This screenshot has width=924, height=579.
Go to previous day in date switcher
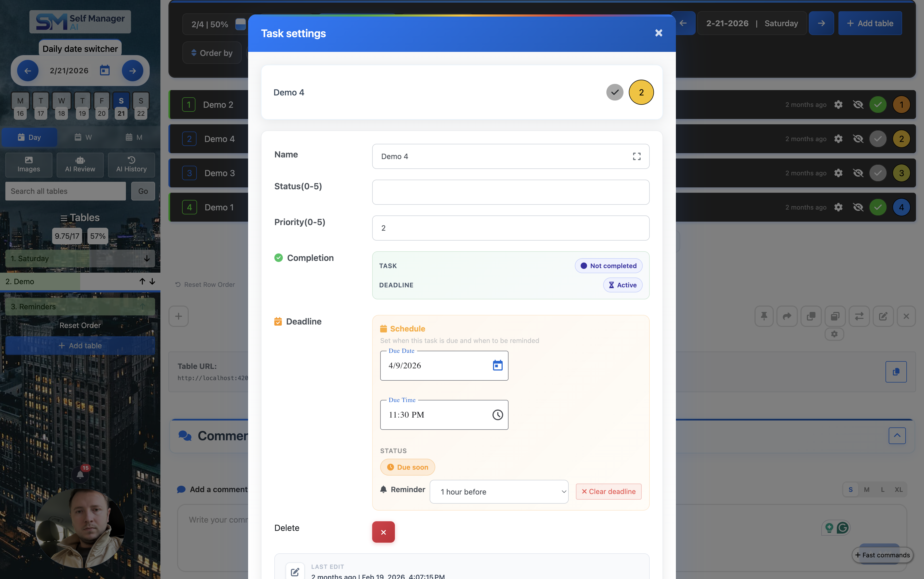(x=28, y=71)
